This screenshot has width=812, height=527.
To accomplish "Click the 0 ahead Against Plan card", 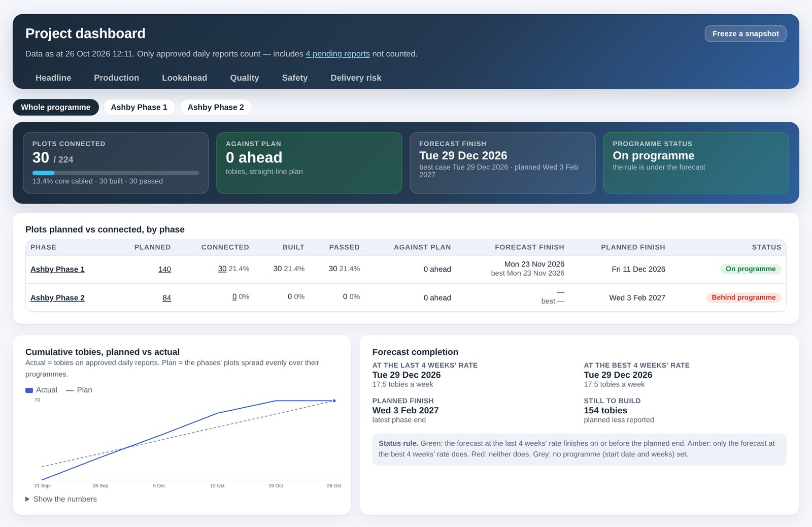I will pos(309,163).
